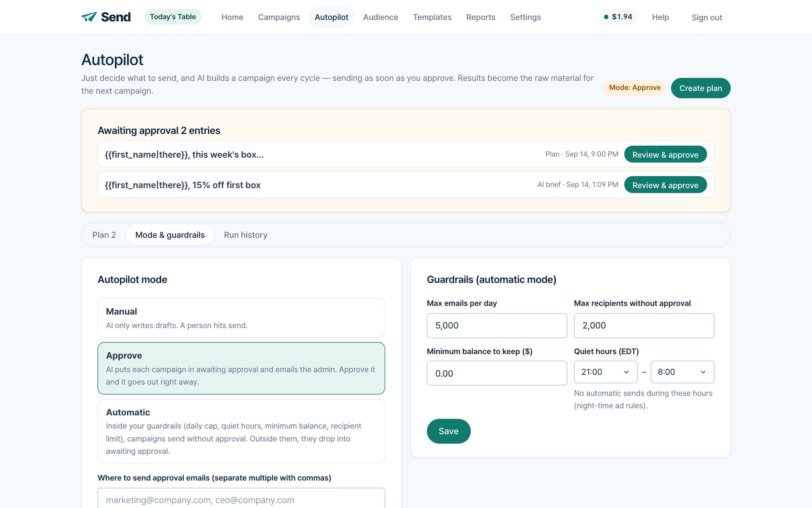
Task: Review & approve this week's box campaign
Action: (665, 154)
